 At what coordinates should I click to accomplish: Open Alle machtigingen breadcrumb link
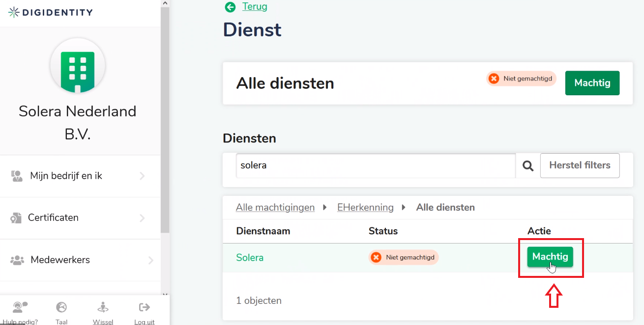pyautogui.click(x=275, y=207)
